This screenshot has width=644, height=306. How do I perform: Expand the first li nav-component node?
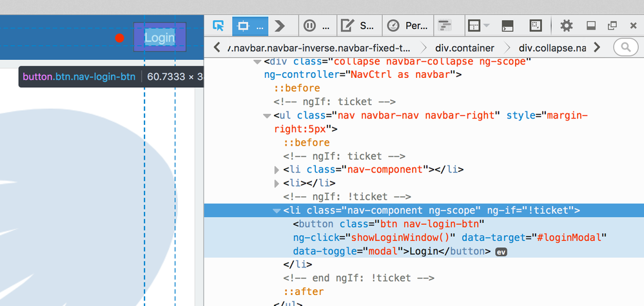point(277,170)
